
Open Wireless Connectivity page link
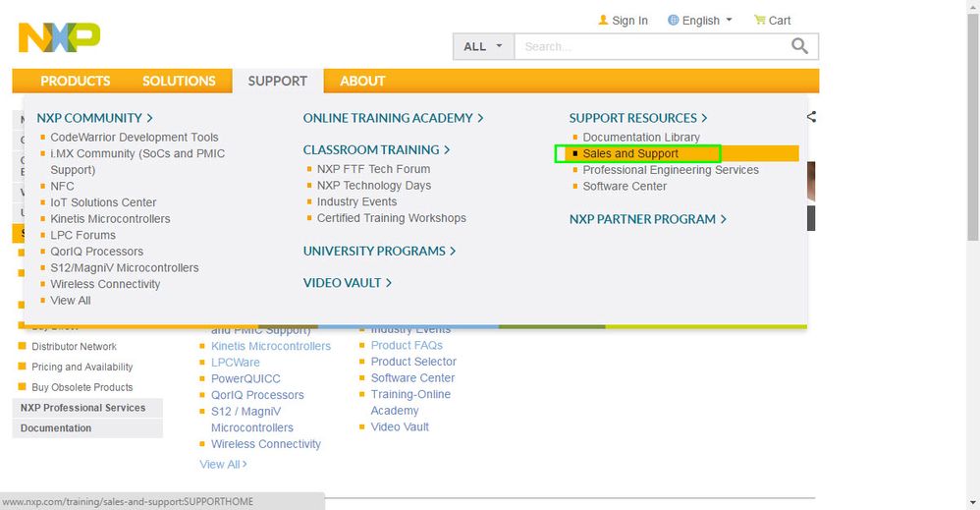click(x=266, y=443)
